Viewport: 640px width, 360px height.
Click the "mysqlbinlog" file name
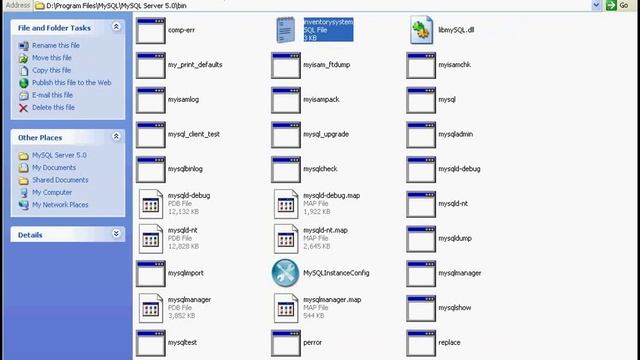(x=185, y=169)
